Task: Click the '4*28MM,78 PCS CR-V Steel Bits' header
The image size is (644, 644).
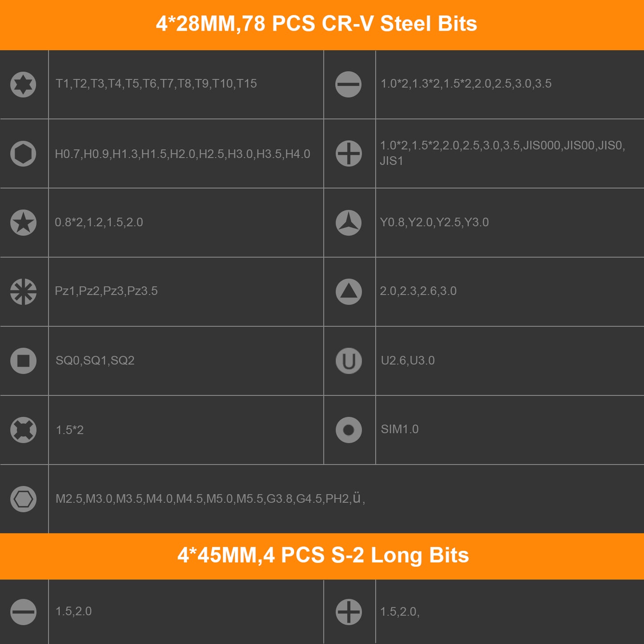Action: [x=316, y=24]
